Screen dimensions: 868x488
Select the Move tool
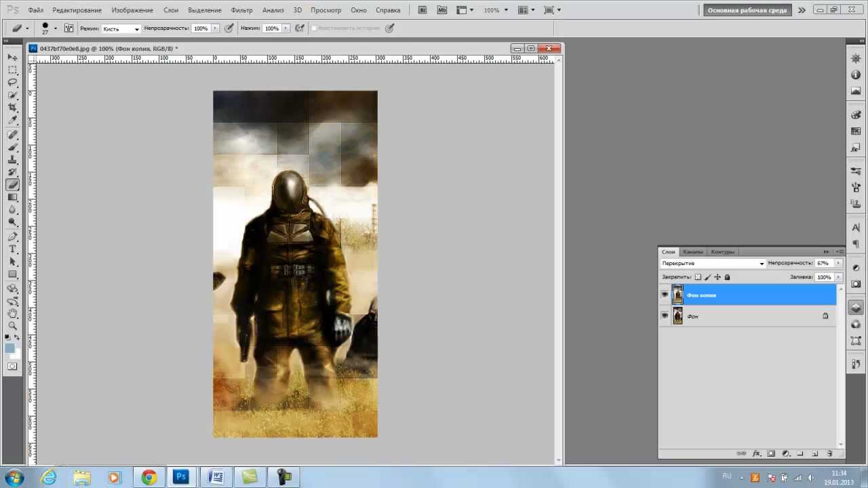[12, 57]
